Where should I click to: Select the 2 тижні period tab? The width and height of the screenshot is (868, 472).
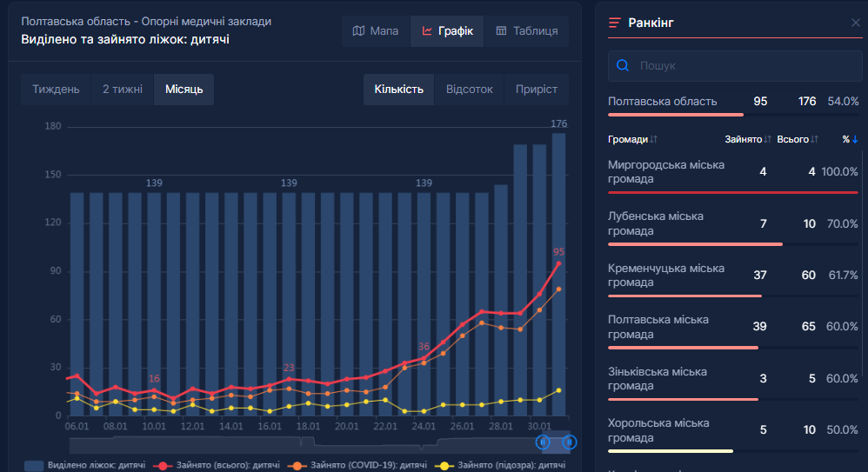pyautogui.click(x=122, y=90)
